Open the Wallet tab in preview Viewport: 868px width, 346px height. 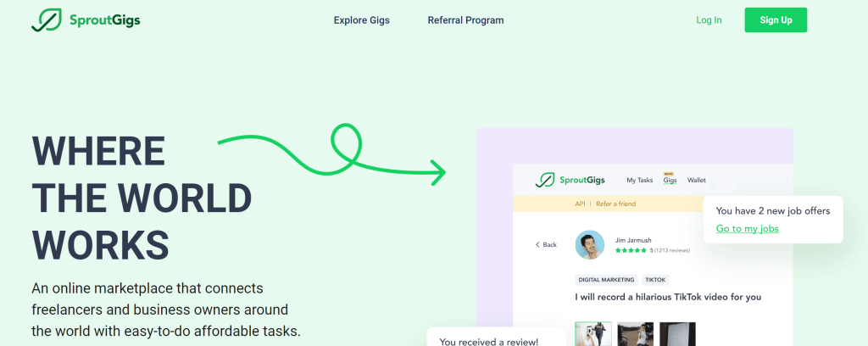697,180
